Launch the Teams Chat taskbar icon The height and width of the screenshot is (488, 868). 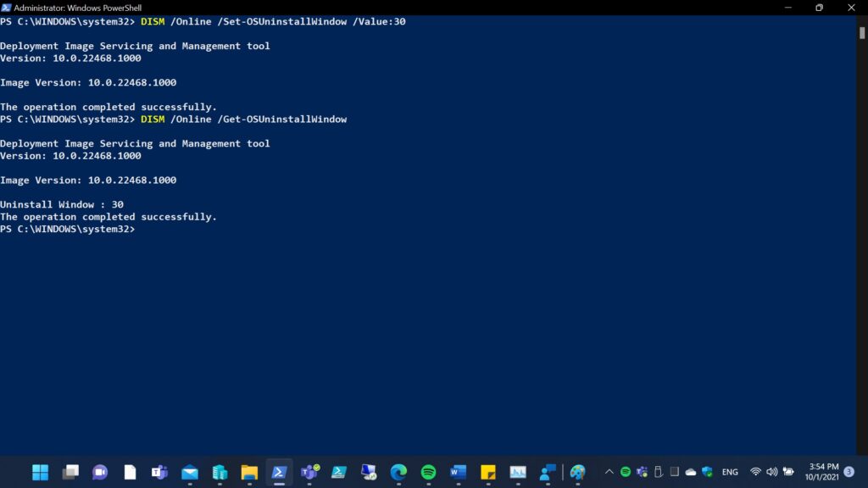pos(100,472)
